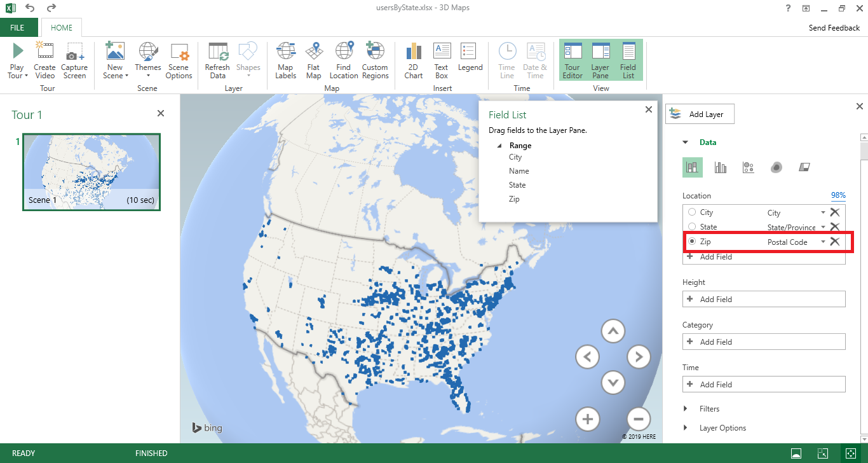
Task: Tilt map down with arrow button
Action: tap(613, 382)
